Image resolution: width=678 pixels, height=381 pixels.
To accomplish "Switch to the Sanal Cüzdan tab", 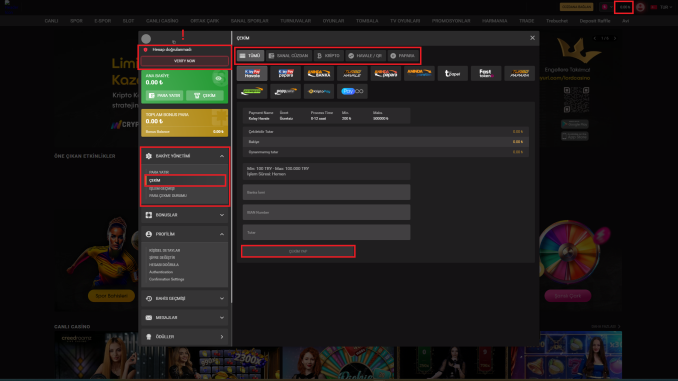I will [x=288, y=56].
